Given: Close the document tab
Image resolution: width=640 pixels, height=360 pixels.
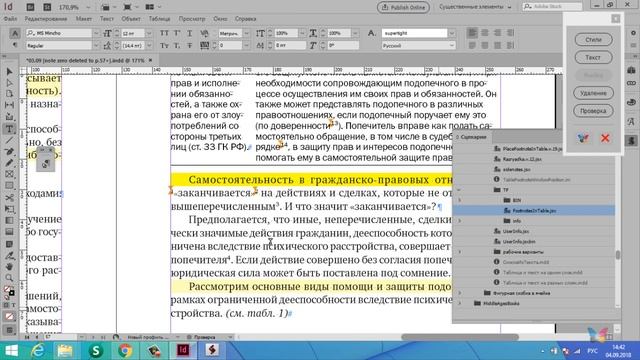Looking at the screenshot, I should 151,60.
